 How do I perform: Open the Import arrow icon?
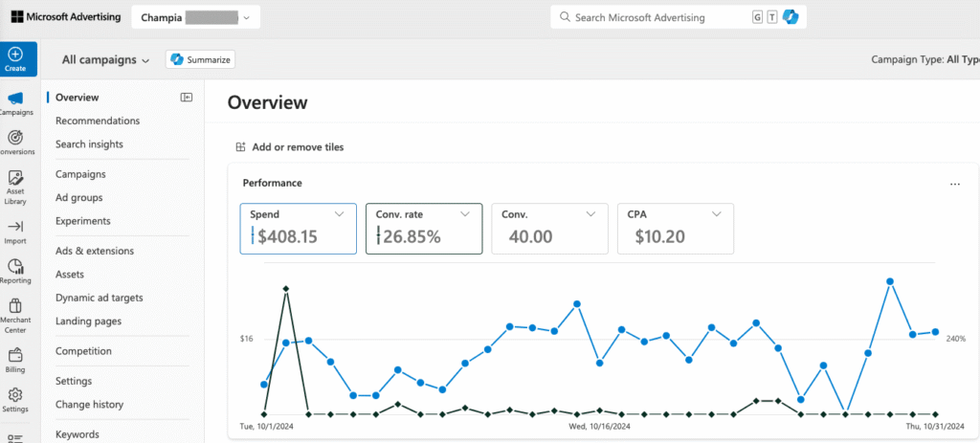point(15,226)
